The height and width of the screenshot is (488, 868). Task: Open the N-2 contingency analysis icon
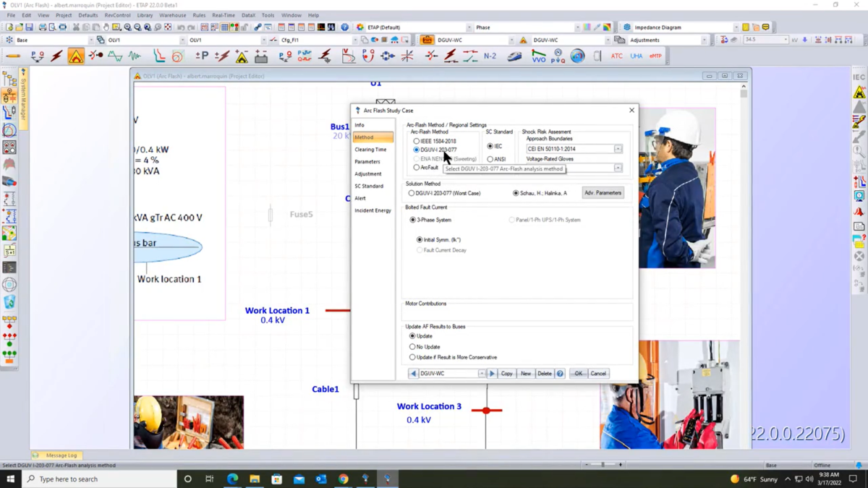click(x=490, y=56)
